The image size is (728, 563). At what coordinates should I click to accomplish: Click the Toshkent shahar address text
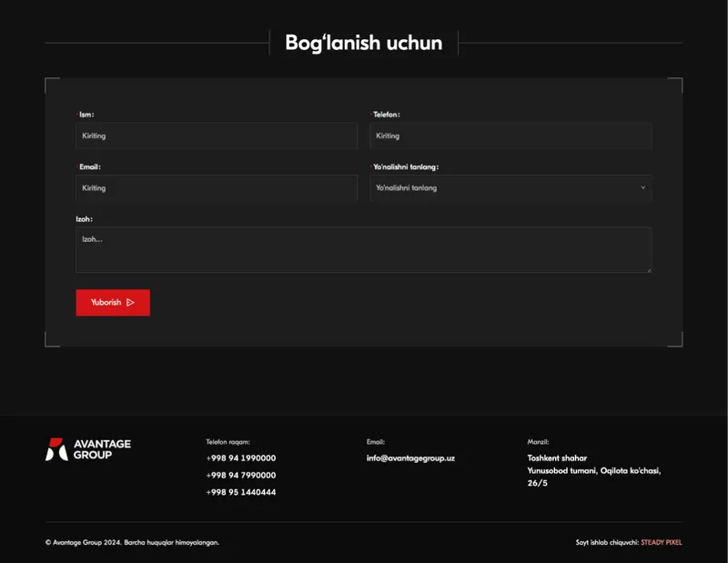(x=557, y=458)
